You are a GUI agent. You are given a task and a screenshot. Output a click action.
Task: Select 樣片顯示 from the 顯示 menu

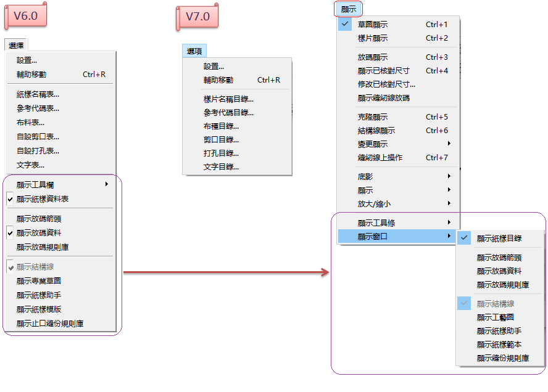(x=373, y=38)
